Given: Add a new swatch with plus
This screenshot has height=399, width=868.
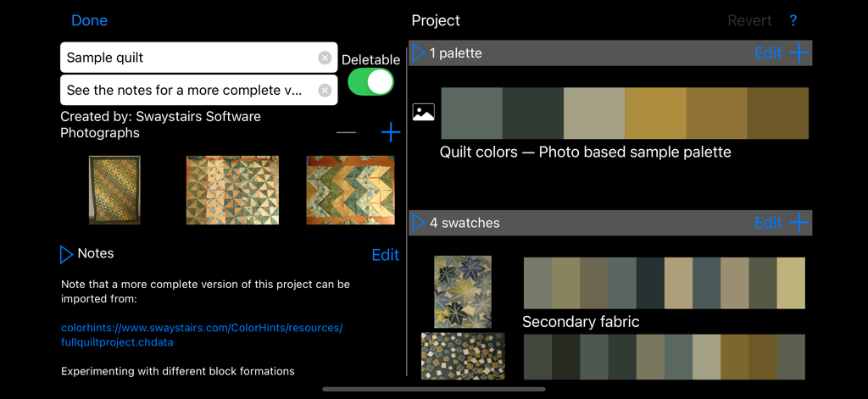Looking at the screenshot, I should [798, 223].
